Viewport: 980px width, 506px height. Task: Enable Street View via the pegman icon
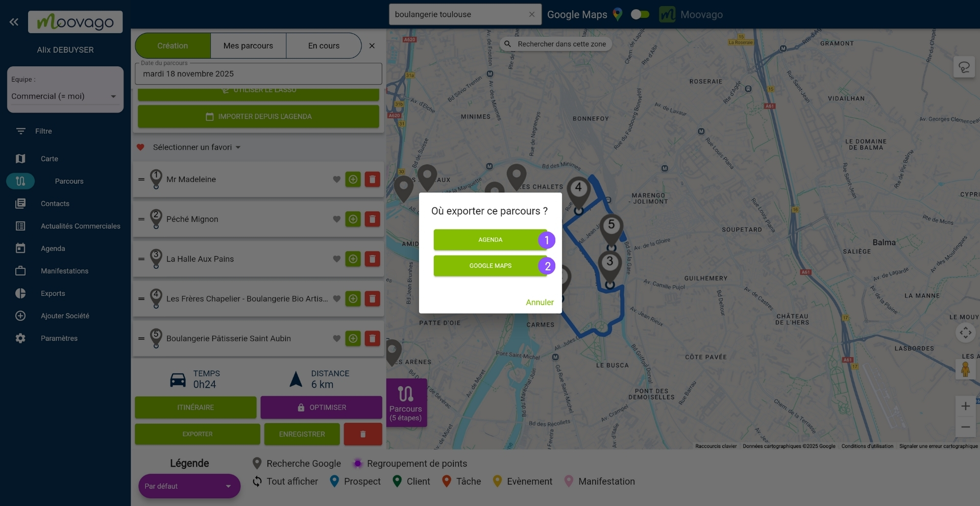[x=966, y=369]
